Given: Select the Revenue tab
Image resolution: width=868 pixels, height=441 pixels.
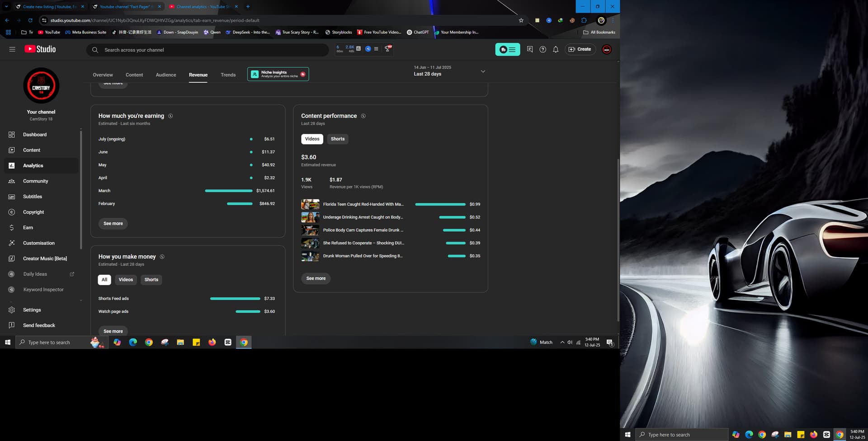Looking at the screenshot, I should (x=198, y=75).
